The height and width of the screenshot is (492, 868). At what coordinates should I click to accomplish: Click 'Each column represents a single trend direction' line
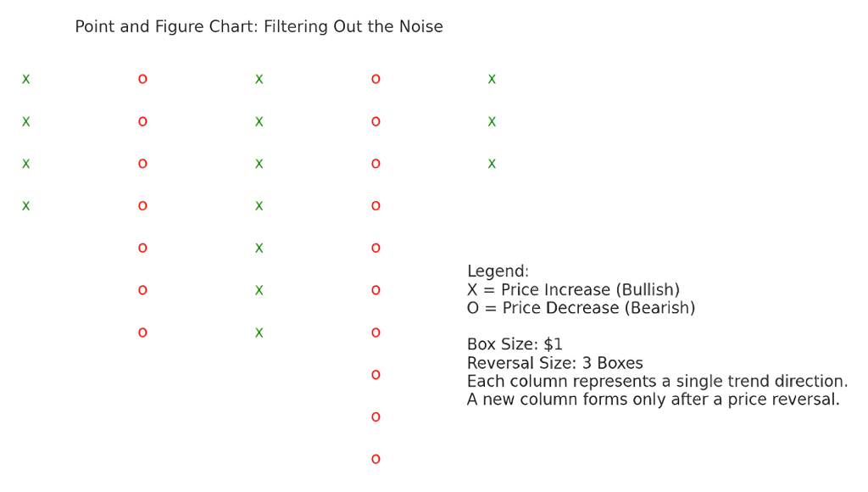pyautogui.click(x=658, y=381)
